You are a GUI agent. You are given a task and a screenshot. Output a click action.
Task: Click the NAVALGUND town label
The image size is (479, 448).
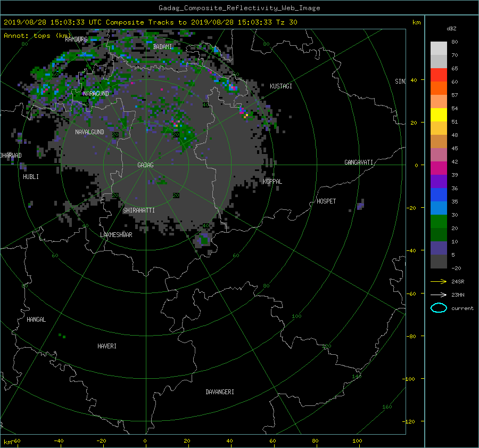(x=89, y=132)
